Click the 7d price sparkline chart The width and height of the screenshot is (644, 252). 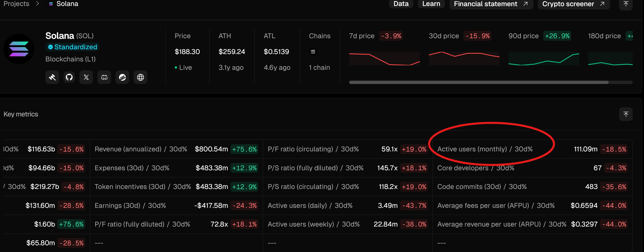(x=384, y=59)
